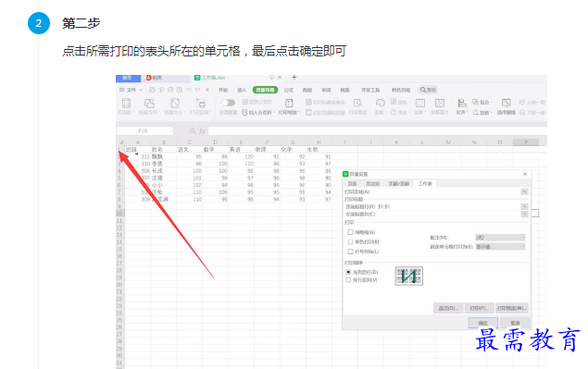Open the 批注 dropdown in dialog
Image resolution: width=588 pixels, height=369 pixels.
(500, 238)
